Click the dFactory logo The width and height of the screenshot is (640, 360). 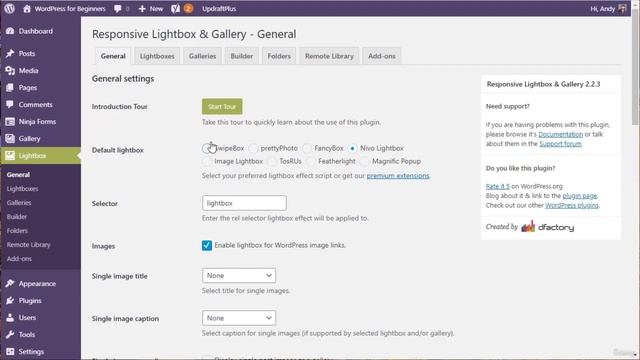[548, 227]
